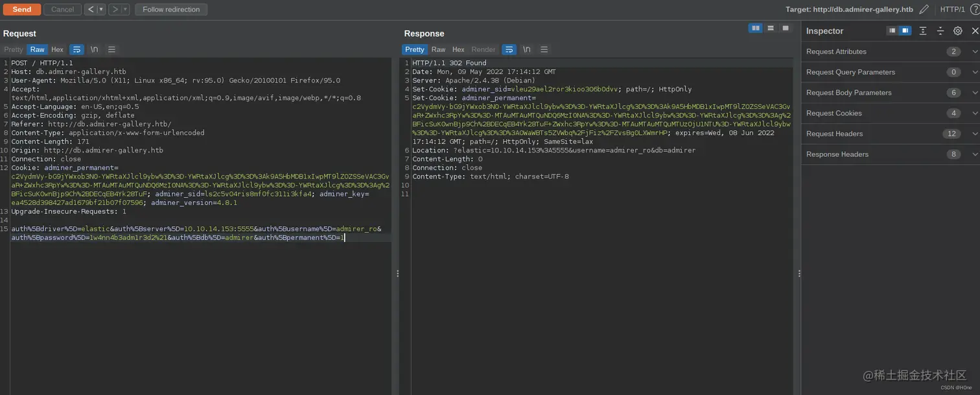Click the Upgrade-Insecure-Requests: 1 header
Viewport: 980px width, 395px height.
69,211
